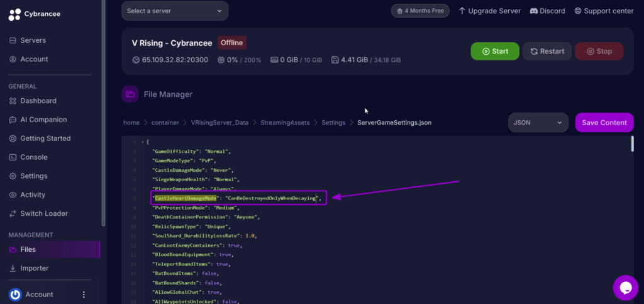The width and height of the screenshot is (644, 304).
Task: Navigate to VRisingServer_Data in breadcrumb
Action: pos(219,123)
